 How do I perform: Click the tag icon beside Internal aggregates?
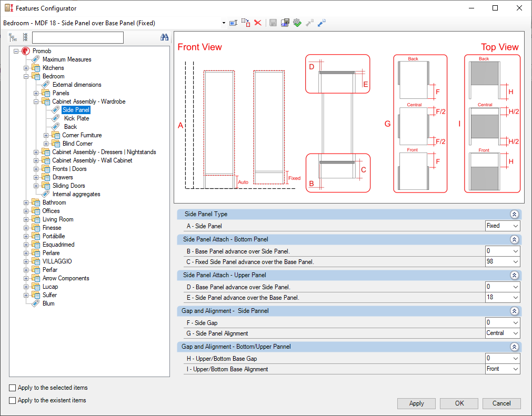tap(46, 194)
